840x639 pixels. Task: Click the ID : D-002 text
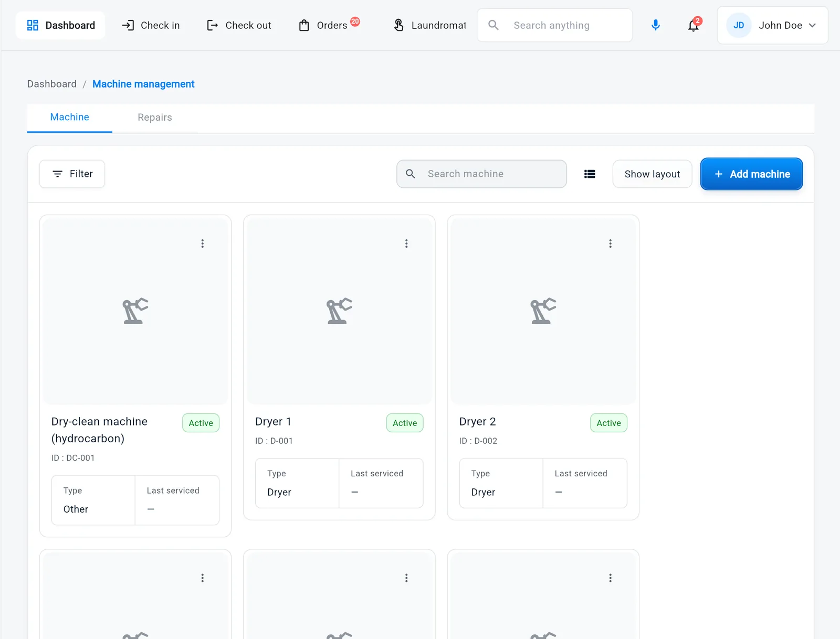(x=478, y=441)
